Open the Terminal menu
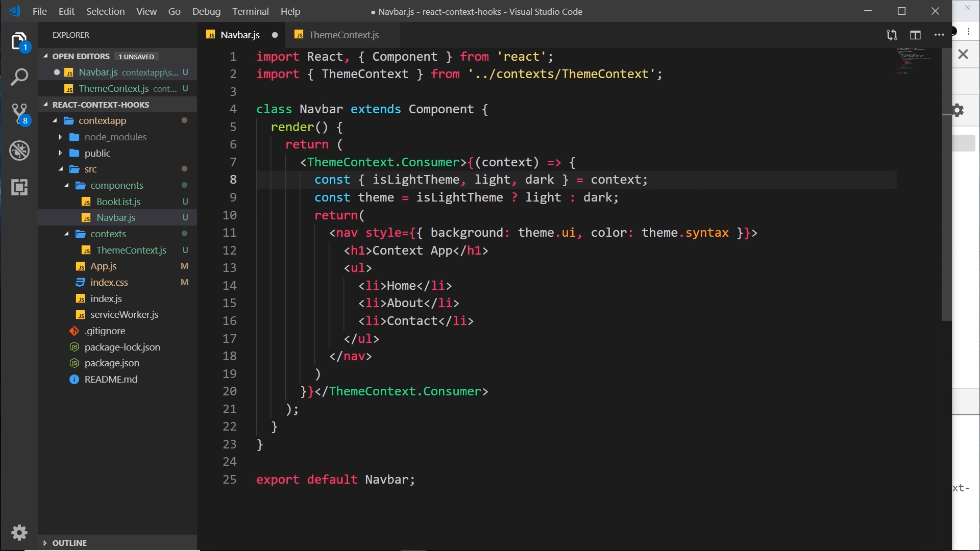Image resolution: width=980 pixels, height=551 pixels. point(250,11)
